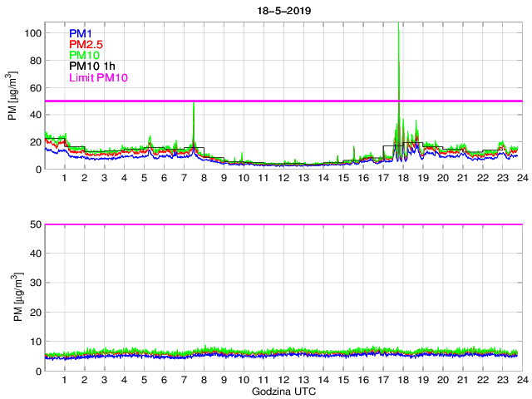
Task: Click hour 1 tick label under upper chart
Action: coord(65,179)
